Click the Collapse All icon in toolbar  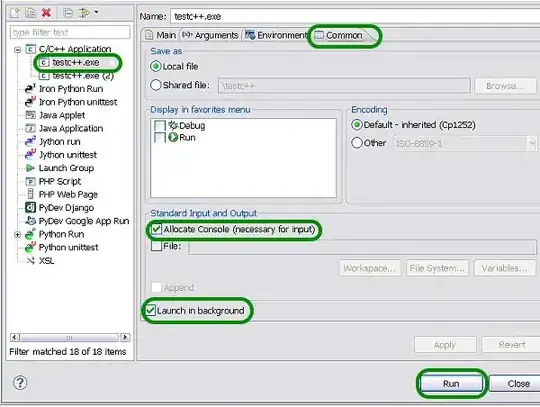pos(68,13)
